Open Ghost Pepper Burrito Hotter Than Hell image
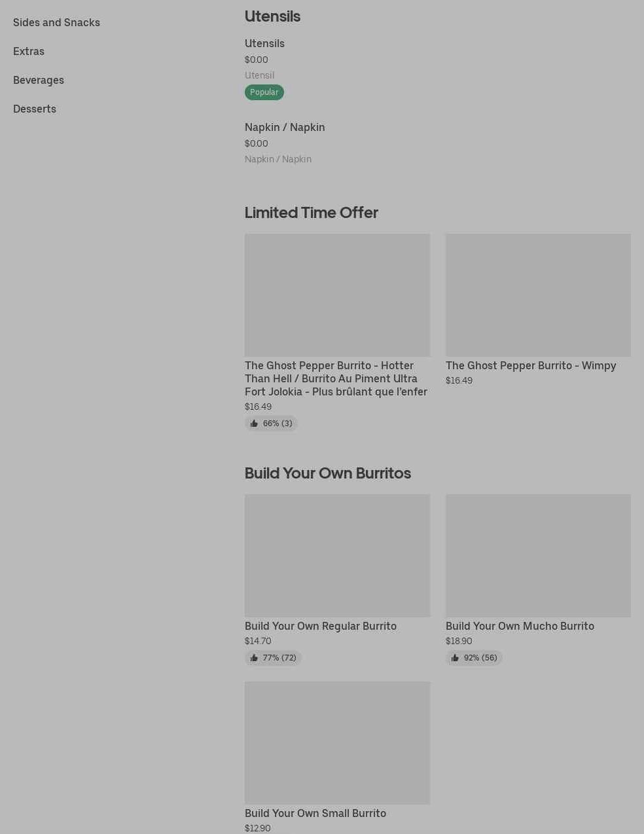Image resolution: width=644 pixels, height=834 pixels. [x=337, y=295]
